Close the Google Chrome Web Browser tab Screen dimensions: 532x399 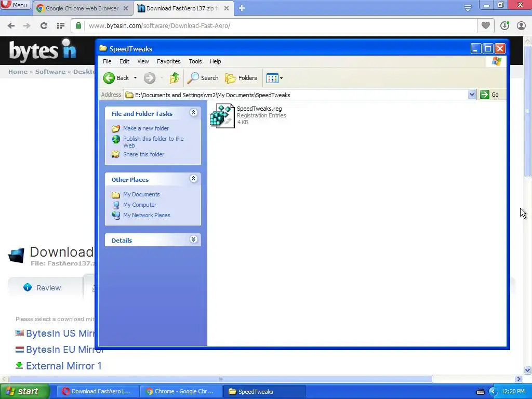[x=126, y=8]
